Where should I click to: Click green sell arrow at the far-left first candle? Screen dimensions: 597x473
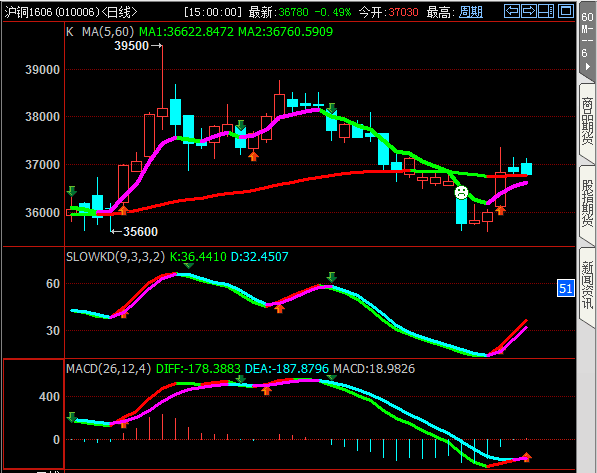point(72,191)
